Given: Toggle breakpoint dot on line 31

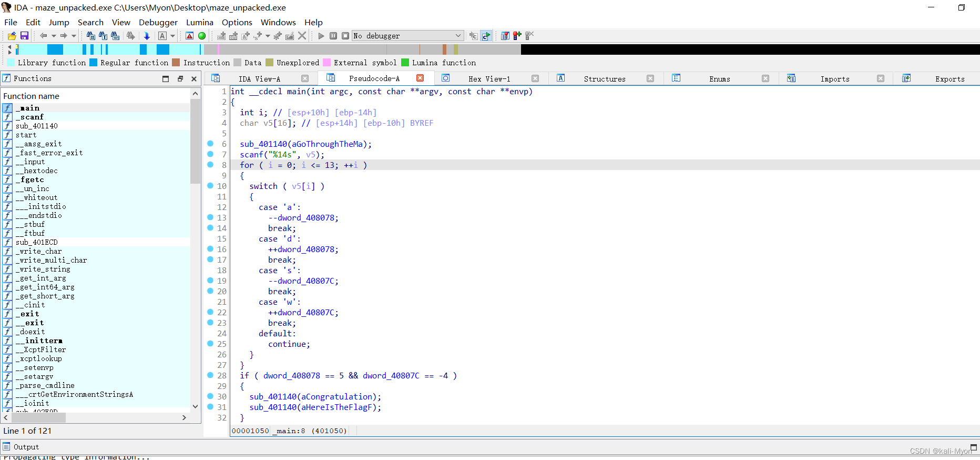Looking at the screenshot, I should pos(210,407).
